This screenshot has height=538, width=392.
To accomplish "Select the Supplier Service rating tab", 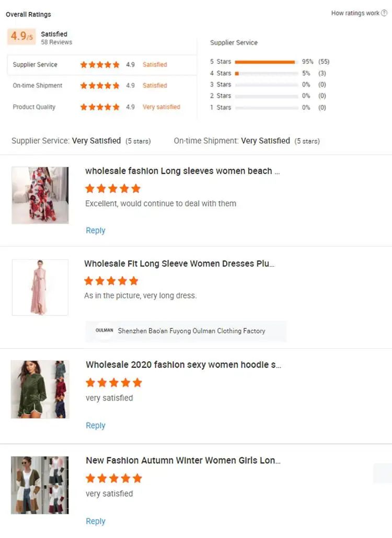I will tap(35, 65).
